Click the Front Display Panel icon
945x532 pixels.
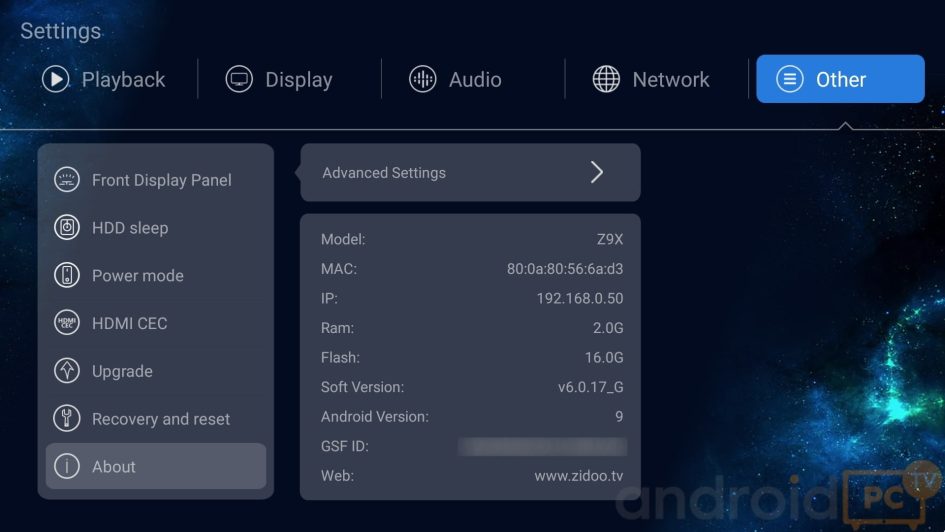[67, 180]
